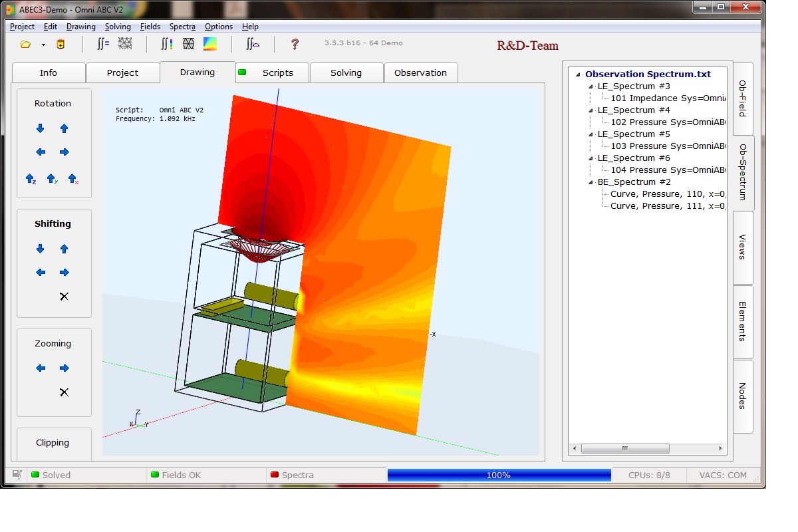Collapse the Observation Spectrum.txt root node
The height and width of the screenshot is (532, 798).
coord(579,74)
